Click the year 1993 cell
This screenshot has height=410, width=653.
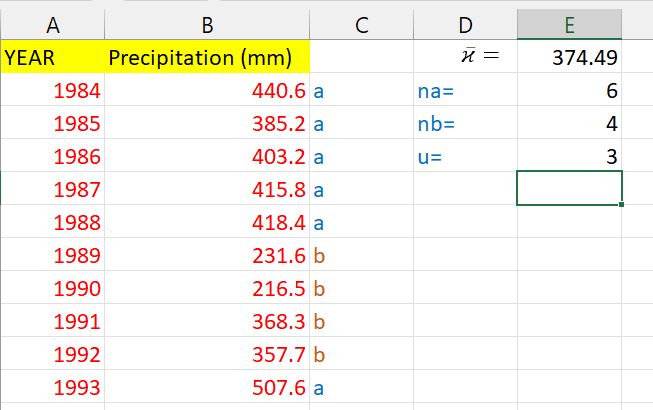pos(52,387)
